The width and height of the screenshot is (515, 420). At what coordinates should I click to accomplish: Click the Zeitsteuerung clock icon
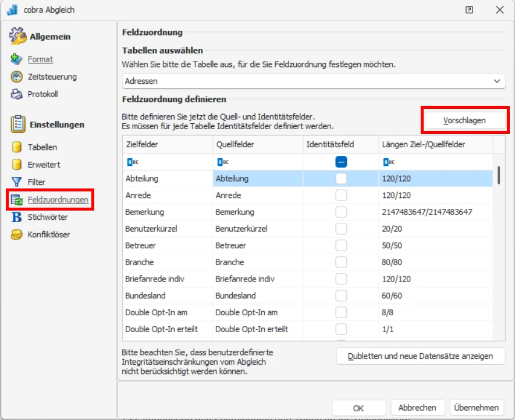point(16,77)
